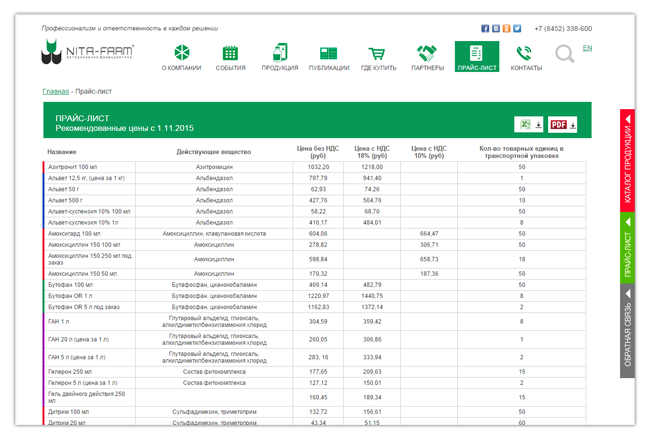Select Амоксициллин 150 50 мл name
The height and width of the screenshot is (438, 650).
[x=82, y=274]
